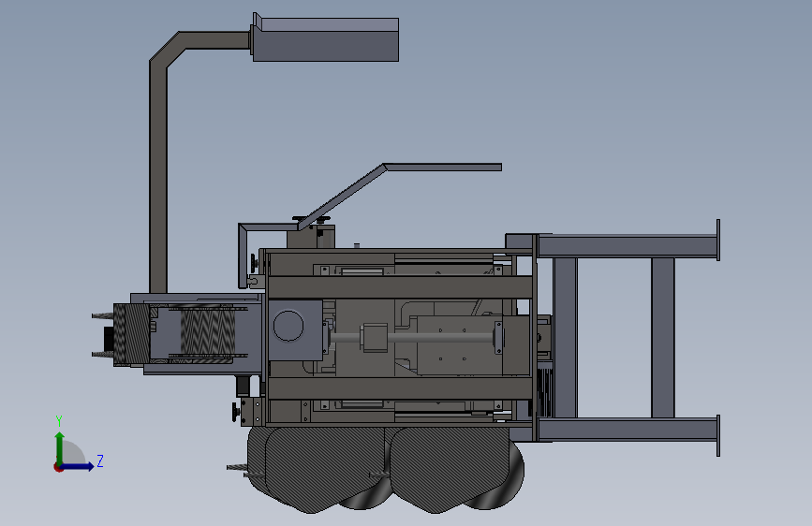Select the horizontal drive shaft in the center of the chassis
Screen dimensions: 812x526
pos(412,338)
